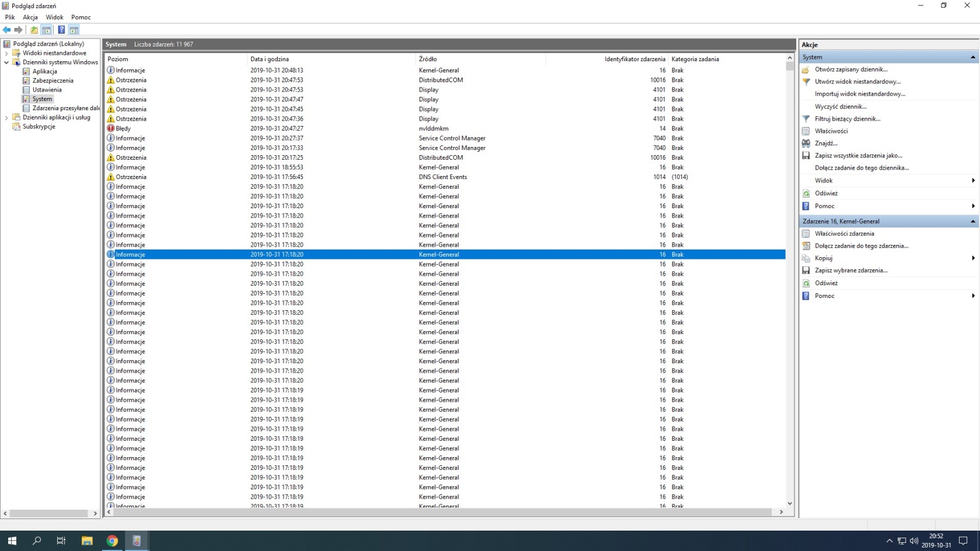
Task: Sort by Kategoria zadania column header
Action: coord(726,59)
